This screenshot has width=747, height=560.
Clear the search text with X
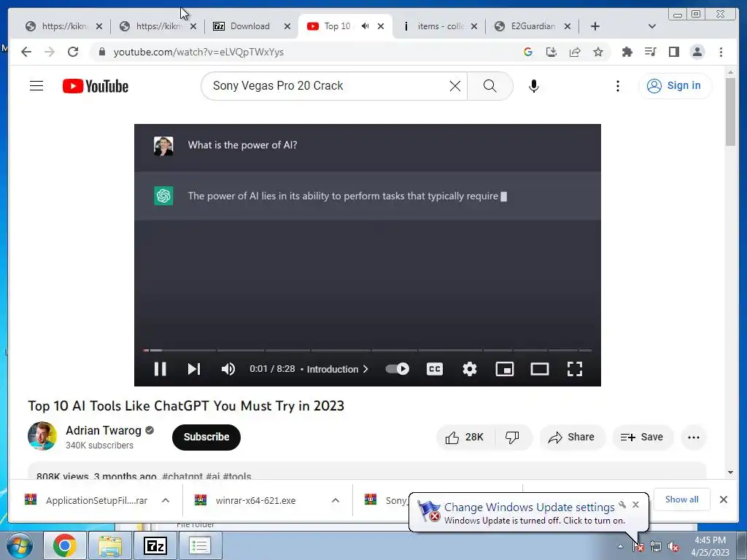[455, 86]
